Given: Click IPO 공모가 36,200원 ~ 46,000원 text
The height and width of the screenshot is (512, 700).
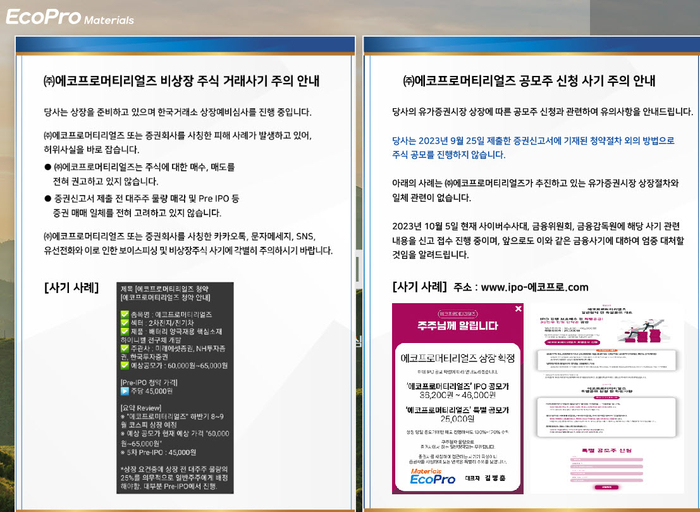Looking at the screenshot, I should 458,390.
